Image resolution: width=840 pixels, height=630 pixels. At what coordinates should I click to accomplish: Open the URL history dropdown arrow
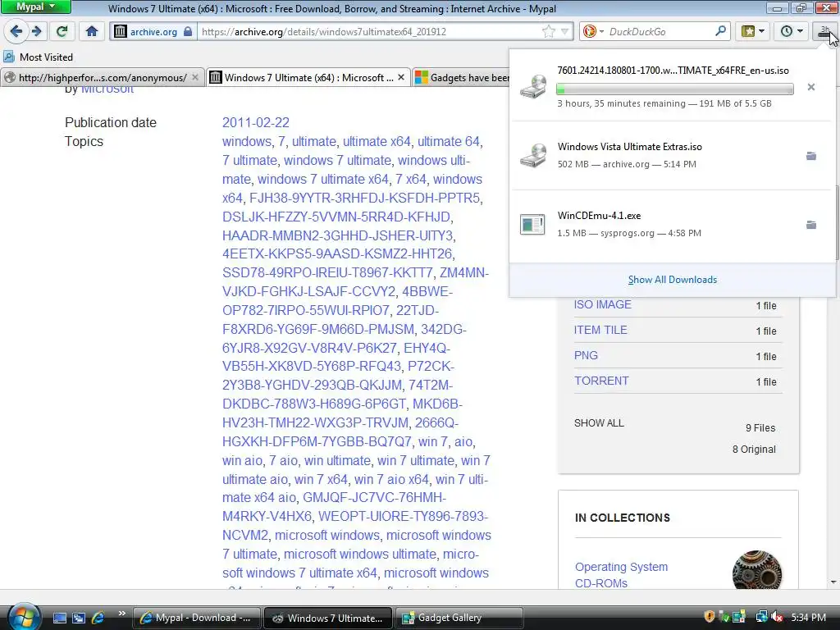[564, 32]
